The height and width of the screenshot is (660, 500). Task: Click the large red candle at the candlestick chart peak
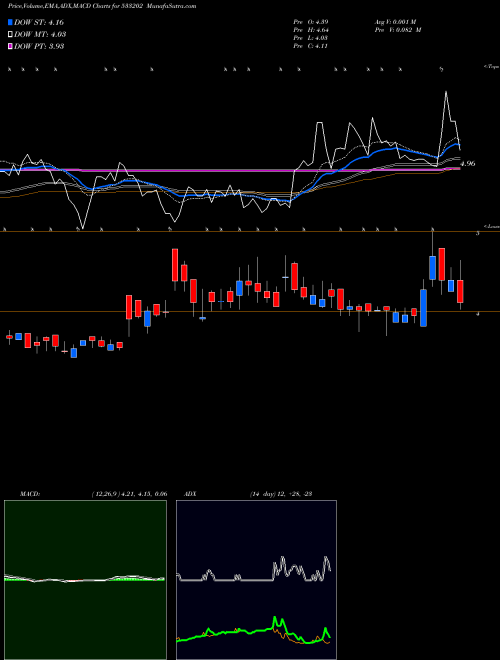441,264
